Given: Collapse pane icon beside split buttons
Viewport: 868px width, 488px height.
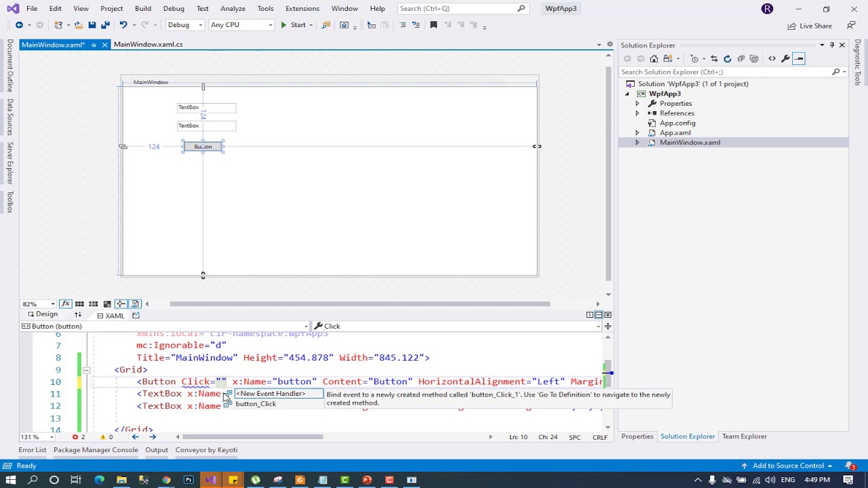Looking at the screenshot, I should pos(608,315).
